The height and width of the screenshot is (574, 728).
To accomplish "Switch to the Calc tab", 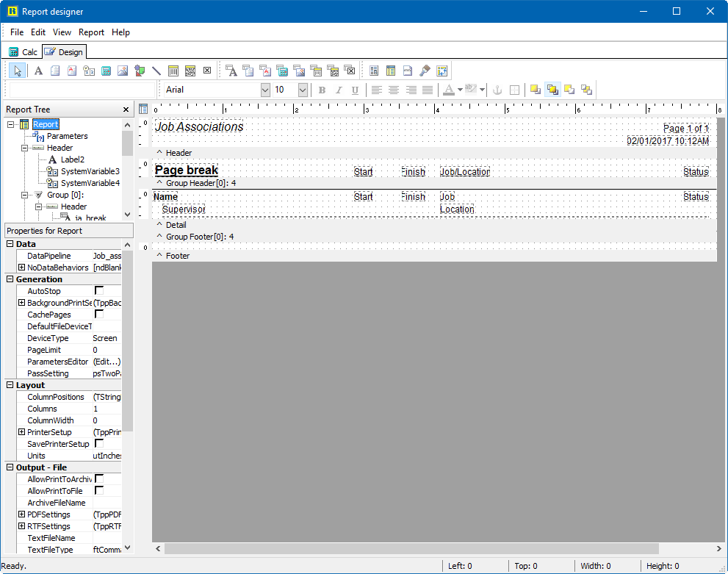I will point(23,51).
